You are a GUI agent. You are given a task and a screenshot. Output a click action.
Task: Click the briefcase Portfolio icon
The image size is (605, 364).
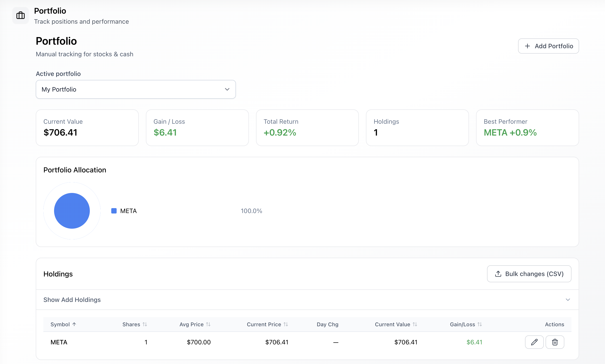20,15
